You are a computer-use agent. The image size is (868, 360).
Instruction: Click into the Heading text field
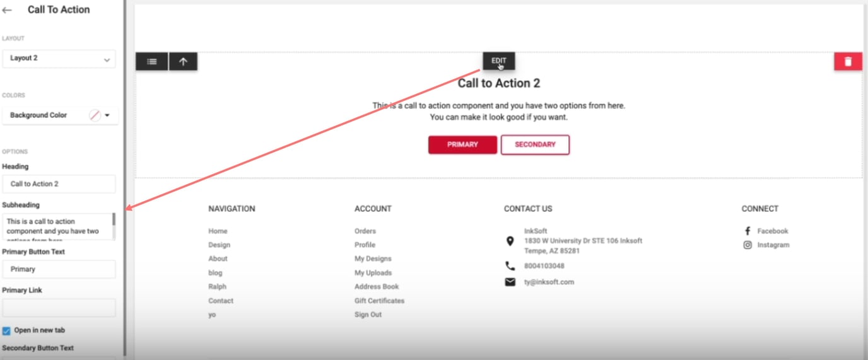coord(59,184)
